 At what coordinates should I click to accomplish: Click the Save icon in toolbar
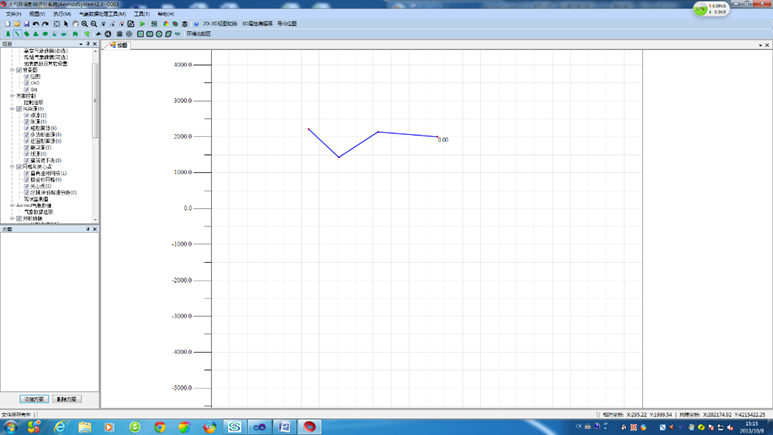coord(26,24)
